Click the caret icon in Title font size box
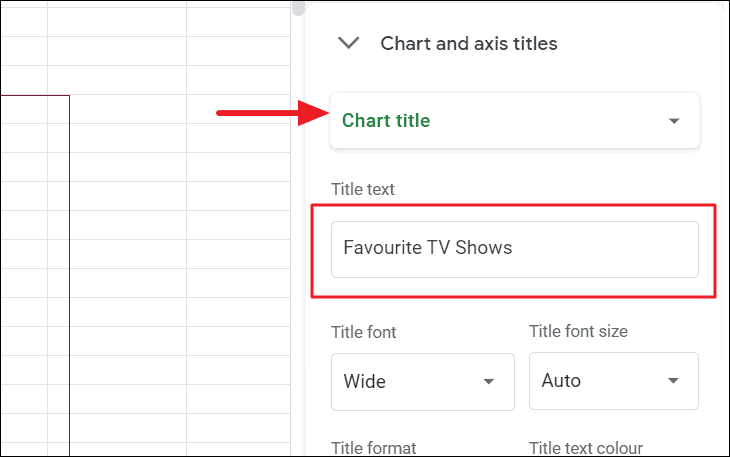Screen dimensions: 730x457 coord(674,381)
